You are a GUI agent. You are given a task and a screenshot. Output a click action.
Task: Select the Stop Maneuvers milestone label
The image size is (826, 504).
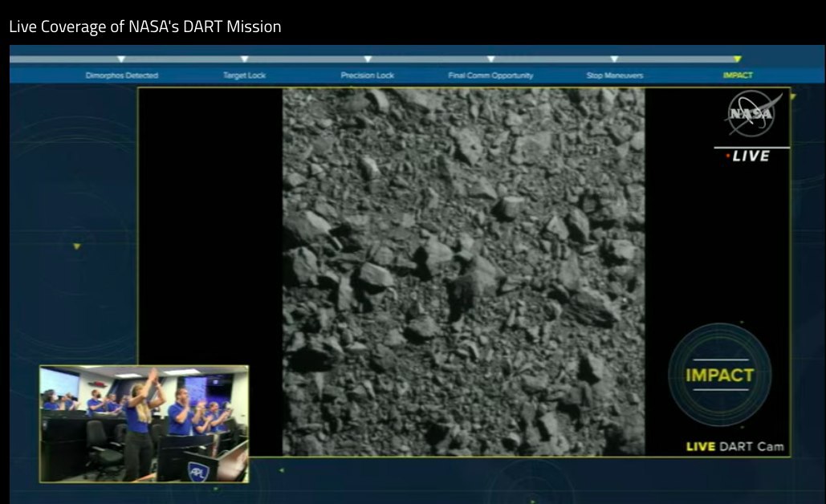(x=614, y=75)
